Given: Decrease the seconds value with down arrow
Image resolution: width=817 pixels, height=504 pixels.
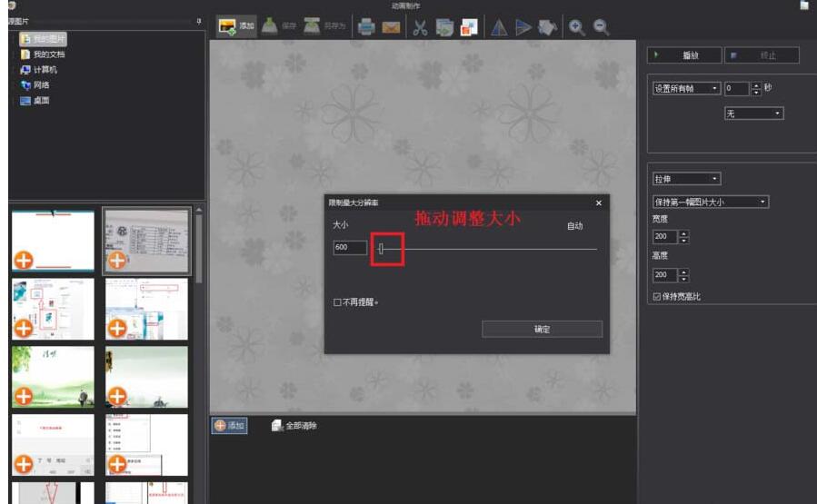Looking at the screenshot, I should click(x=756, y=92).
